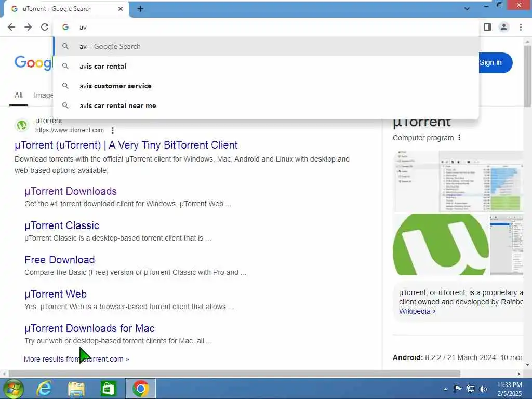Screen dimensions: 532x399
Task: Open the µTorrent Web link
Action: pyautogui.click(x=56, y=294)
